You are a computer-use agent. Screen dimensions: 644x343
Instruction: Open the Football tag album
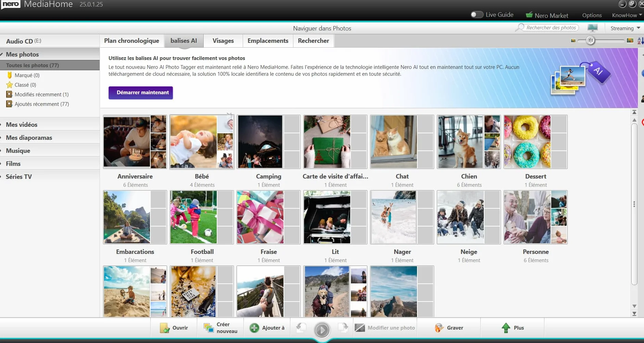[202, 217]
